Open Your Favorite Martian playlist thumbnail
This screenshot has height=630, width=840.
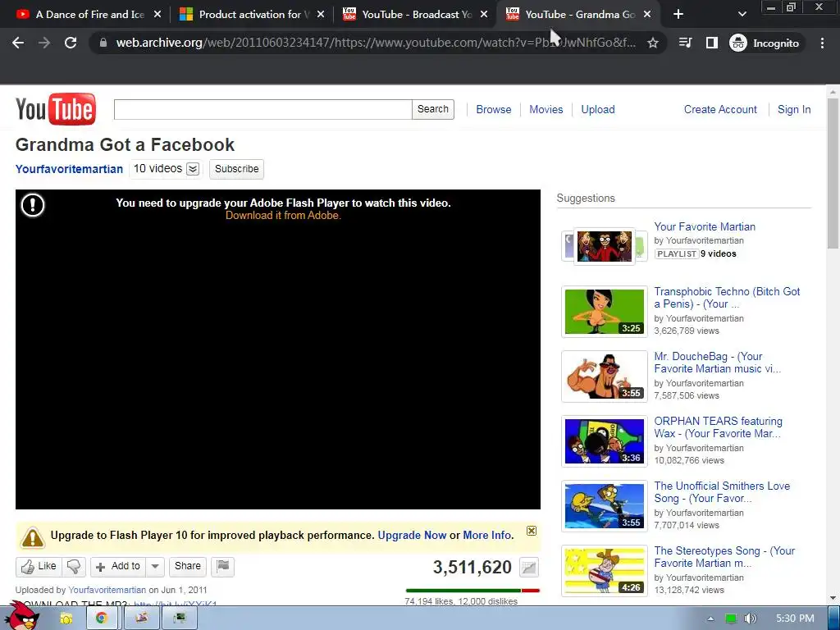coord(605,246)
